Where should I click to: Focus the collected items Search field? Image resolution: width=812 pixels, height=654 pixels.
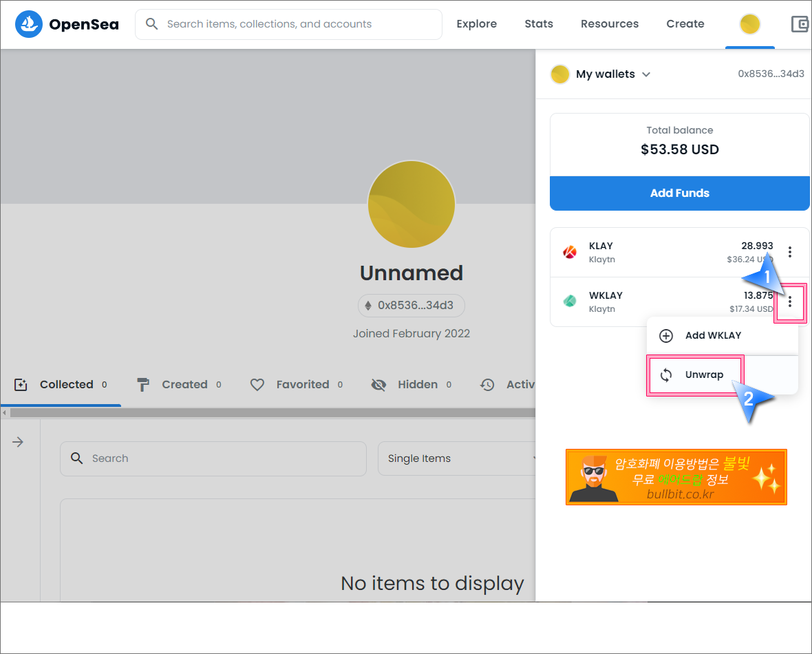[213, 458]
